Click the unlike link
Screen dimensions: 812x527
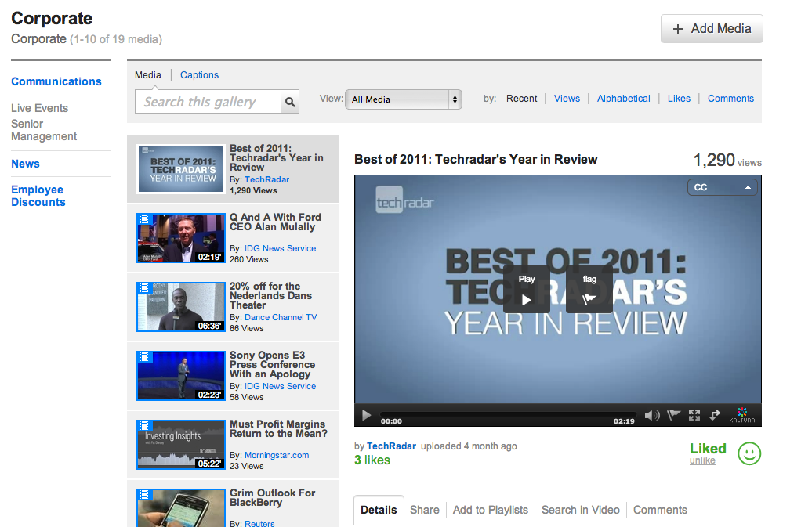coord(702,460)
